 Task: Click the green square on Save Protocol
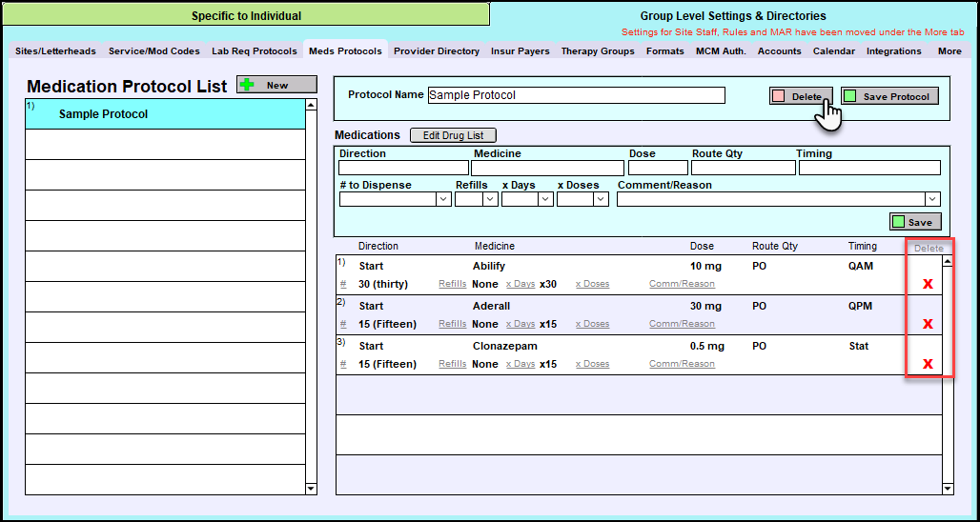849,96
